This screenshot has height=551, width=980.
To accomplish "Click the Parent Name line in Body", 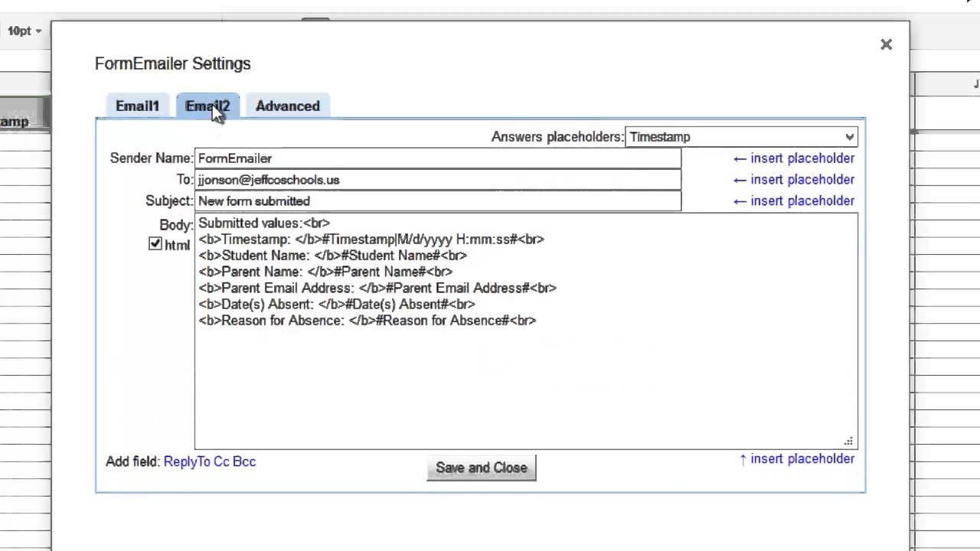I will pos(325,272).
